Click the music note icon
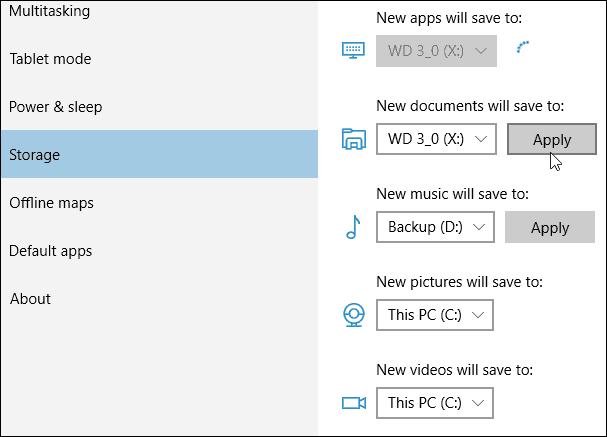Image resolution: width=607 pixels, height=437 pixels. [353, 227]
